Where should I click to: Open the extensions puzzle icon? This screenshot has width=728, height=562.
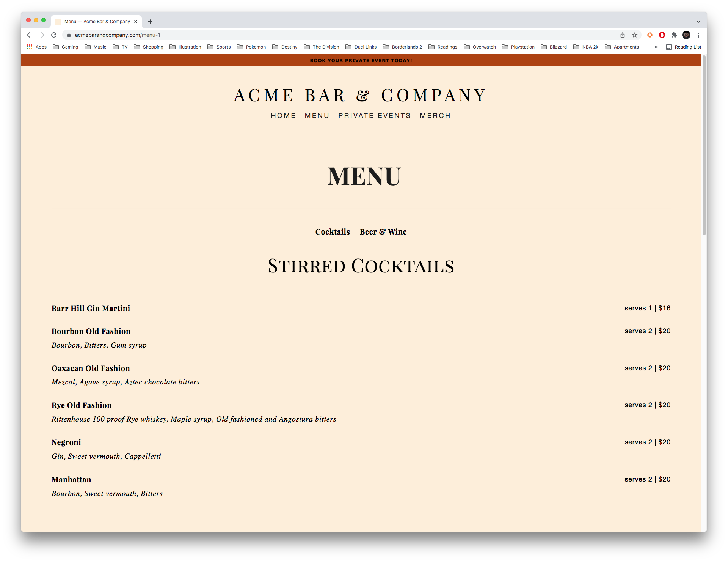[674, 35]
